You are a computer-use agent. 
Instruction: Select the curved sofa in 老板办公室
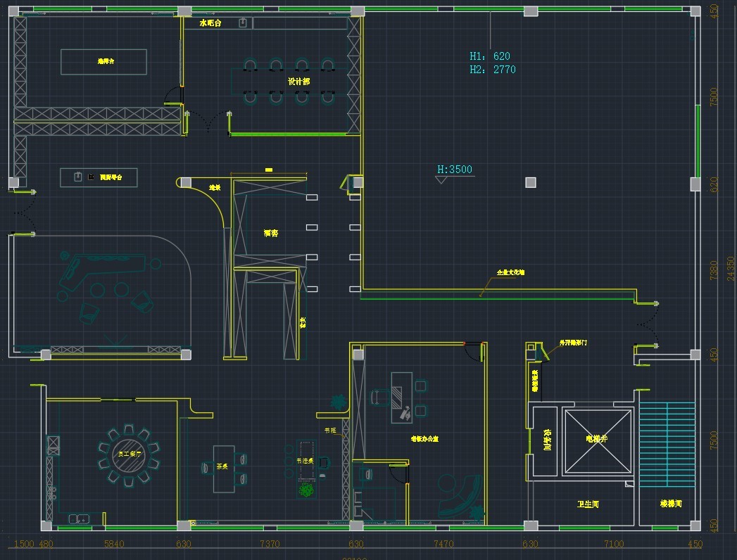(x=462, y=494)
